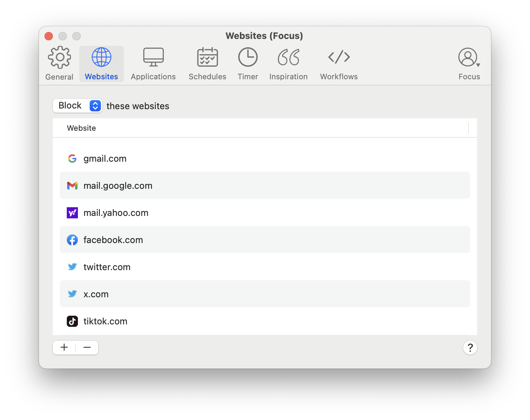Open the Schedules calendar icon
This screenshot has height=420, width=530.
click(207, 57)
